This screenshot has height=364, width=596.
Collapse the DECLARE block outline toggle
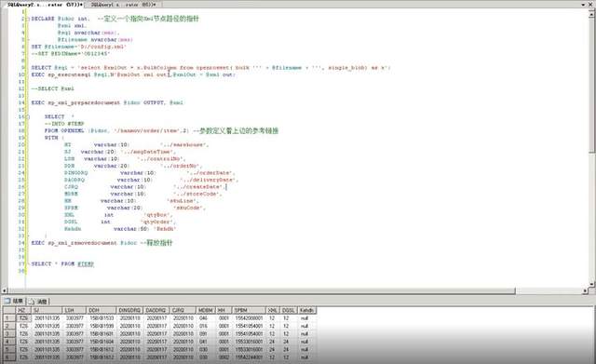pos(28,19)
